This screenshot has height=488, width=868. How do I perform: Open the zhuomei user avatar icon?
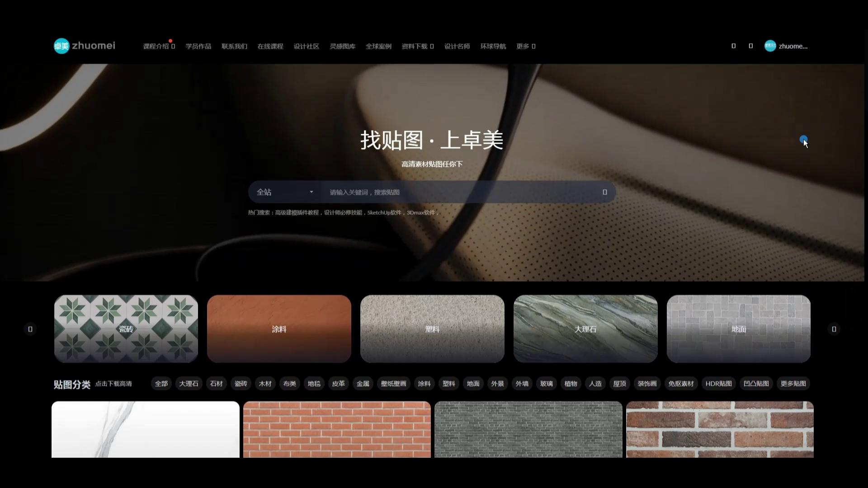[770, 46]
